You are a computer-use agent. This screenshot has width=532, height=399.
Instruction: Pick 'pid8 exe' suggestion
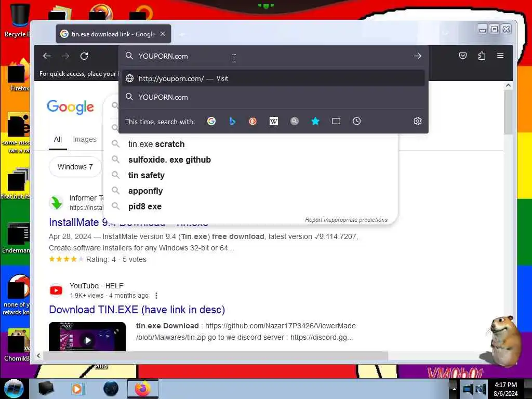coord(251,207)
